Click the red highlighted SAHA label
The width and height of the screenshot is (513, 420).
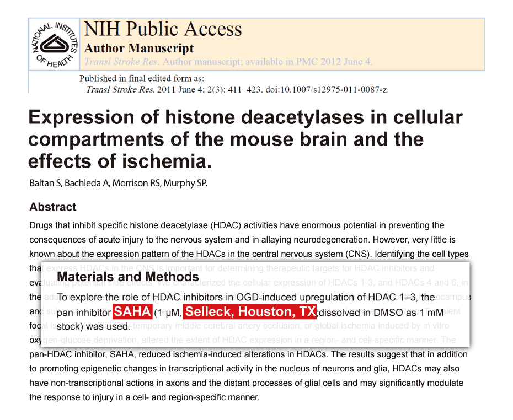tap(132, 312)
